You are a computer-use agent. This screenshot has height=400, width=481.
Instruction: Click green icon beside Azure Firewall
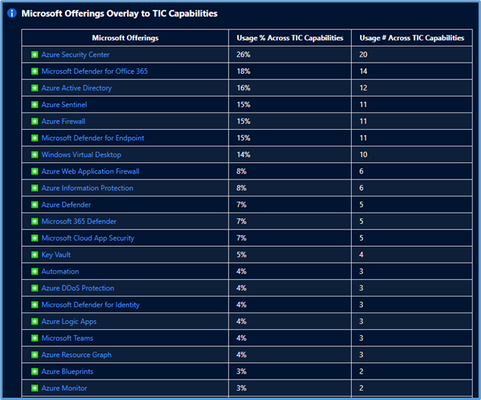[34, 121]
